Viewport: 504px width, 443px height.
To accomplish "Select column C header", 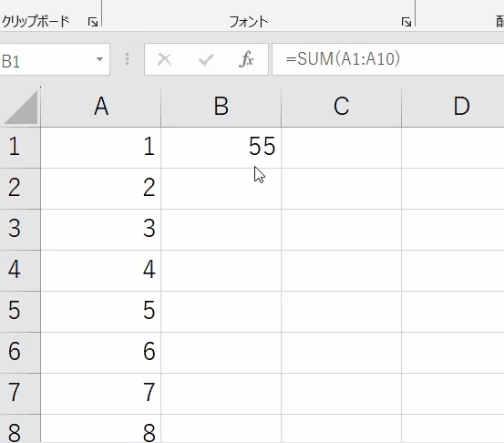I will point(342,107).
